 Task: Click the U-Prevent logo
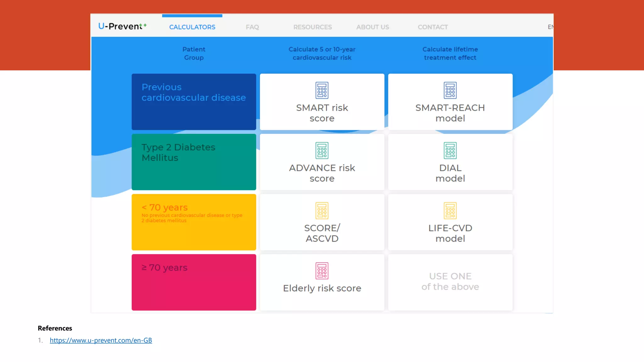click(x=122, y=26)
